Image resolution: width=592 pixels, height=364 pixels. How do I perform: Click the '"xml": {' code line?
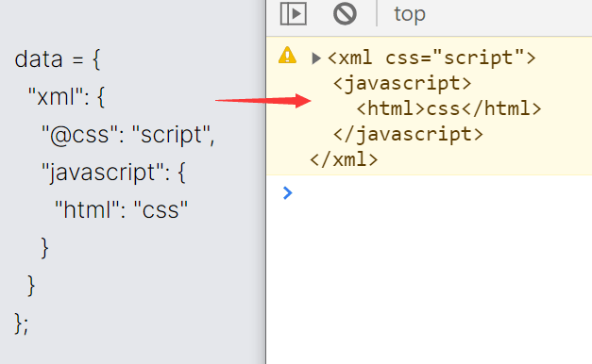pyautogui.click(x=66, y=97)
